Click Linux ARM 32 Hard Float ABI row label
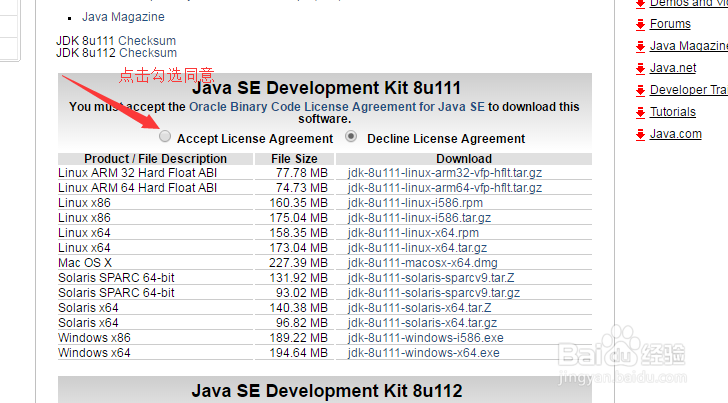Screen dimensions: 728x403 (x=137, y=173)
